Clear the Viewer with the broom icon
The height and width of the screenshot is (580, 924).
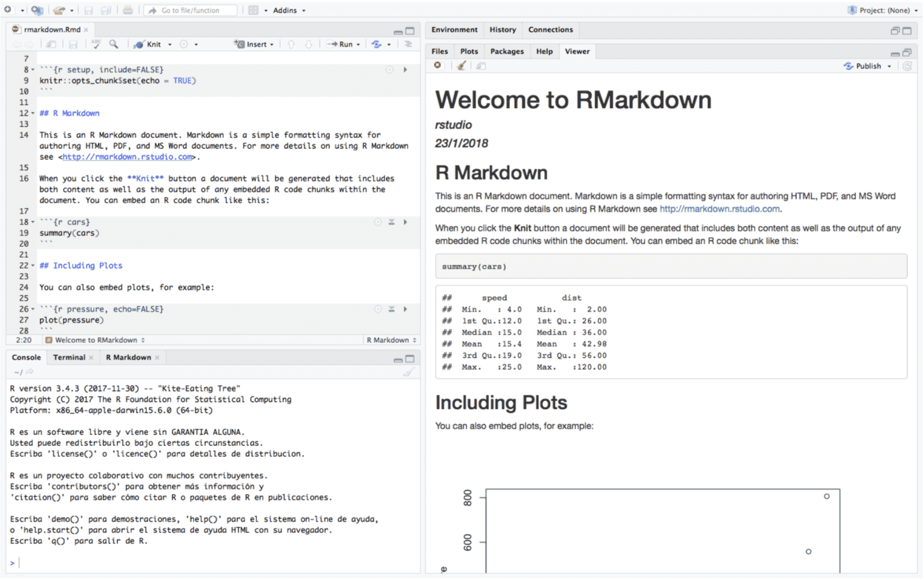coord(461,66)
